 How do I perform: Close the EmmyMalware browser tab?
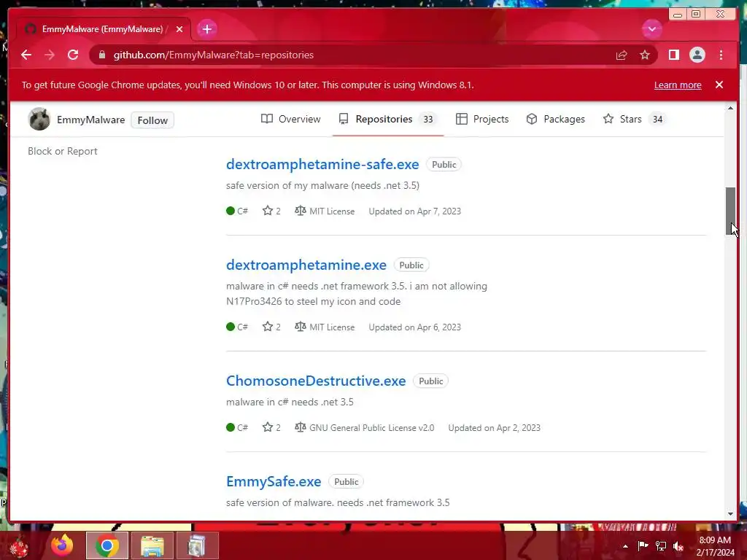[x=179, y=29]
